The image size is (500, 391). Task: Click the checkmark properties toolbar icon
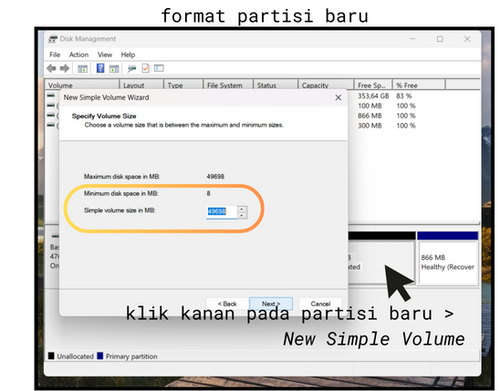pyautogui.click(x=145, y=68)
